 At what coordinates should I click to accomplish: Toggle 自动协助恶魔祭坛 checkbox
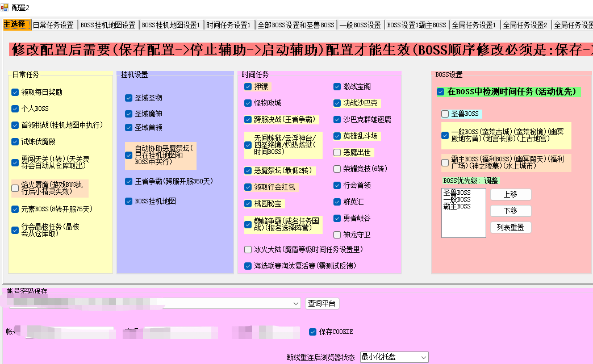coord(128,156)
